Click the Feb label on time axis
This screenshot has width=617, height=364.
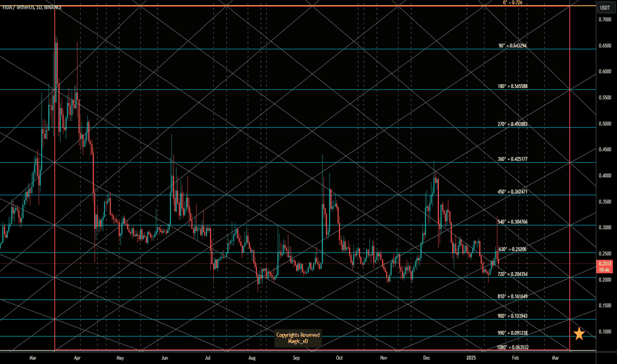tap(515, 358)
